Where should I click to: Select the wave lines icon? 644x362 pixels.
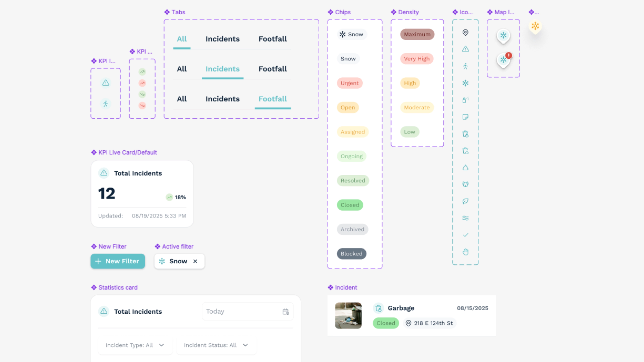[x=465, y=218]
